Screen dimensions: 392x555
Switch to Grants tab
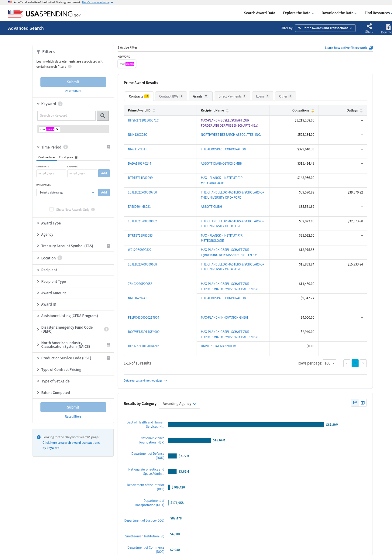[x=201, y=96]
